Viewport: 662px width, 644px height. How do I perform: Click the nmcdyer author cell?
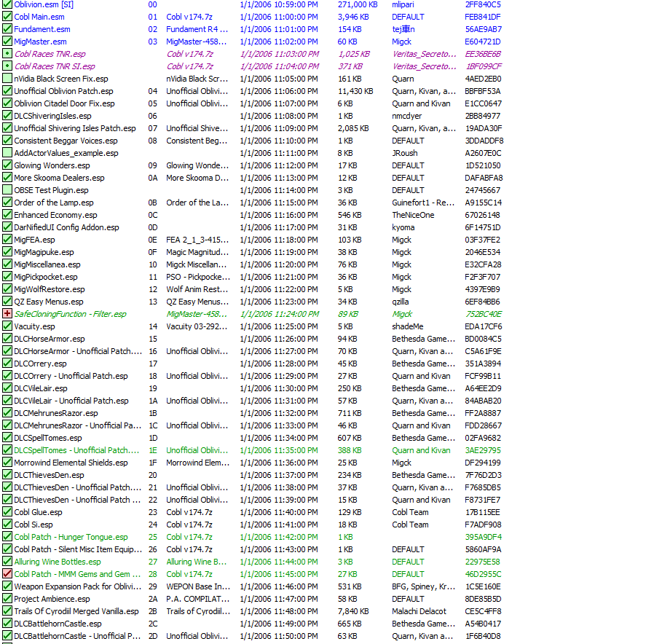(x=406, y=116)
